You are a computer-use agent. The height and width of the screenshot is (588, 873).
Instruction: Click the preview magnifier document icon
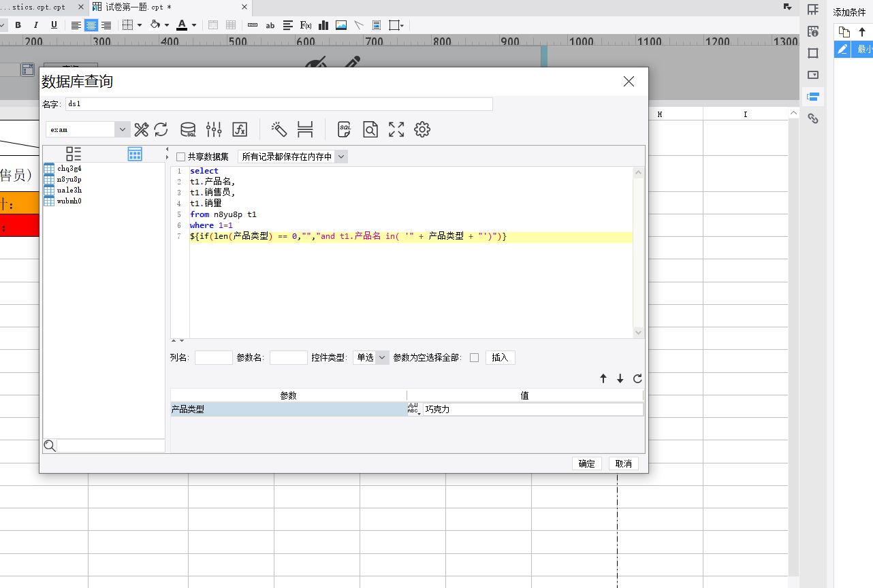pyautogui.click(x=370, y=129)
